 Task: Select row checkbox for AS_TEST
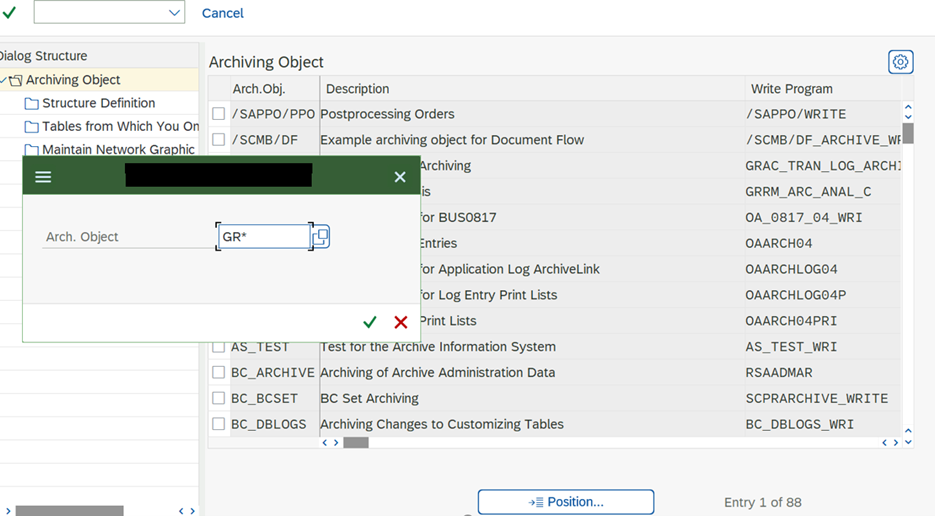click(x=219, y=347)
